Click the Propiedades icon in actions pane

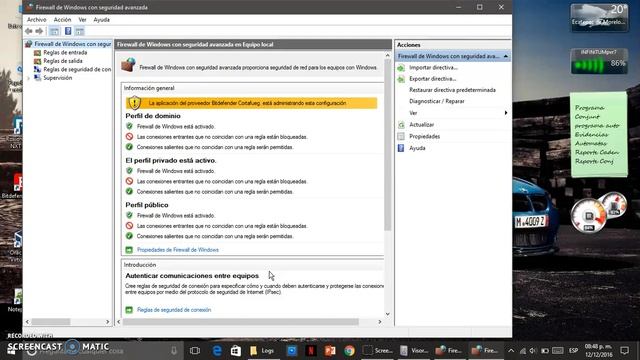[401, 137]
